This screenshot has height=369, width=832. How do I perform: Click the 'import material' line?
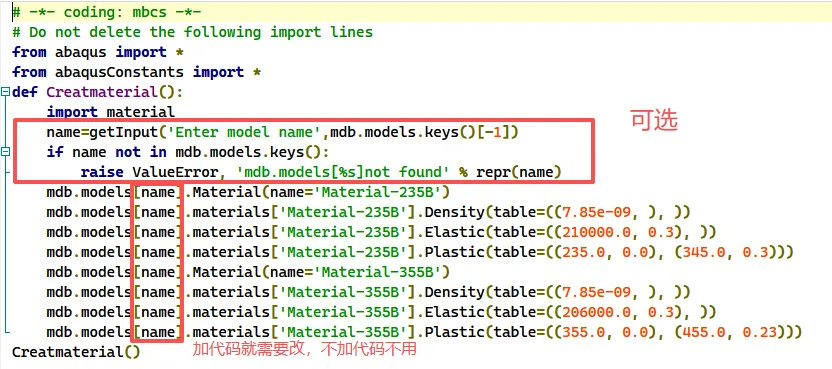coord(110,112)
